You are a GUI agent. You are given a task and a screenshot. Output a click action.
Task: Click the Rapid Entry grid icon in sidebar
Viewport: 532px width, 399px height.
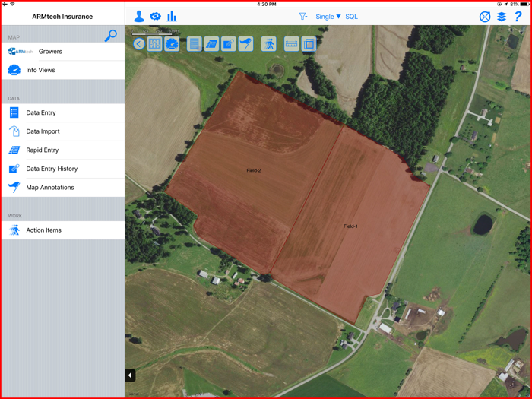coord(14,150)
